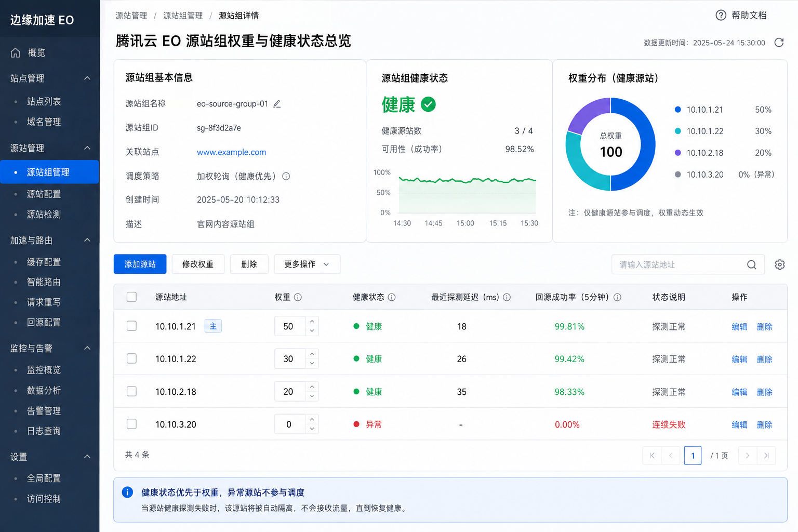This screenshot has height=532, width=798.
Task: Decrease weight for 10.10.3.20
Action: pos(312,429)
